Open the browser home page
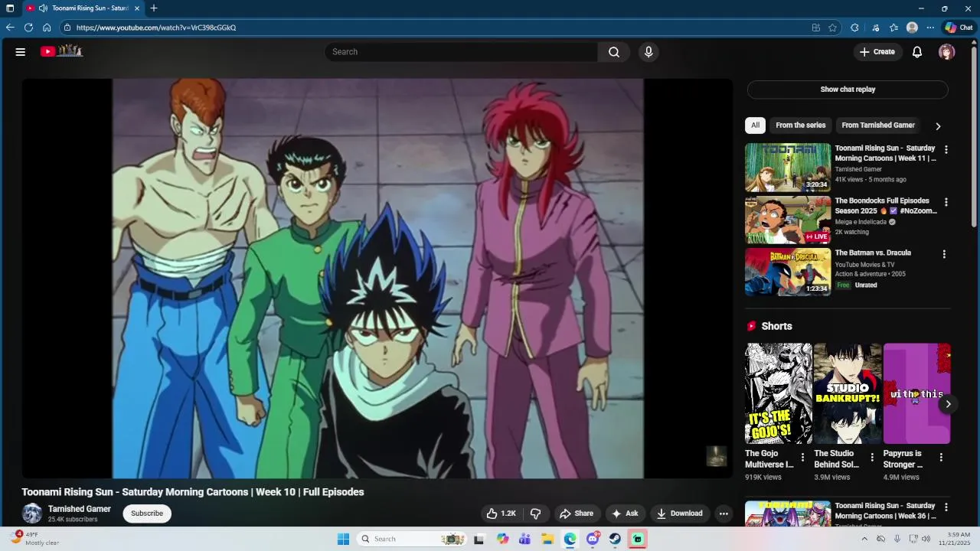Viewport: 980px width, 551px height. click(47, 28)
